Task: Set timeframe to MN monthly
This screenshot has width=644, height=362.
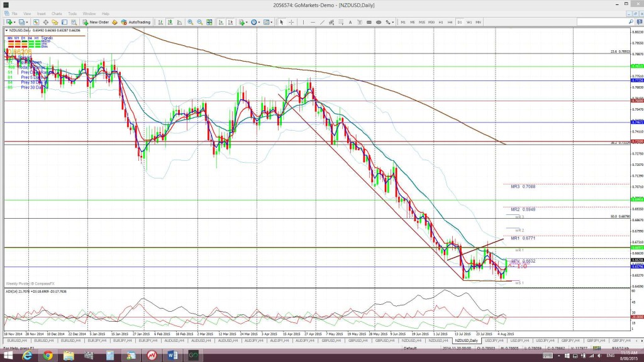Action: coord(479,22)
